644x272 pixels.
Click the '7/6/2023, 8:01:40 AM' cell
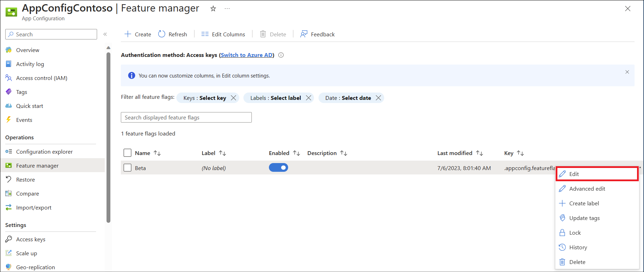464,168
